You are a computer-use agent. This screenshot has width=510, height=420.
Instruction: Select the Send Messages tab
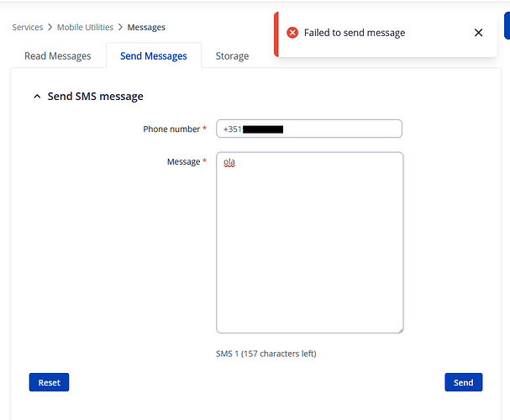point(154,56)
